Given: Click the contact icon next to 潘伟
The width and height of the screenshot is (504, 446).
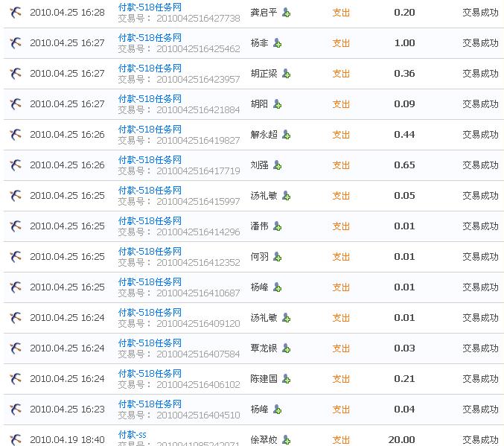Looking at the screenshot, I should click(277, 226).
